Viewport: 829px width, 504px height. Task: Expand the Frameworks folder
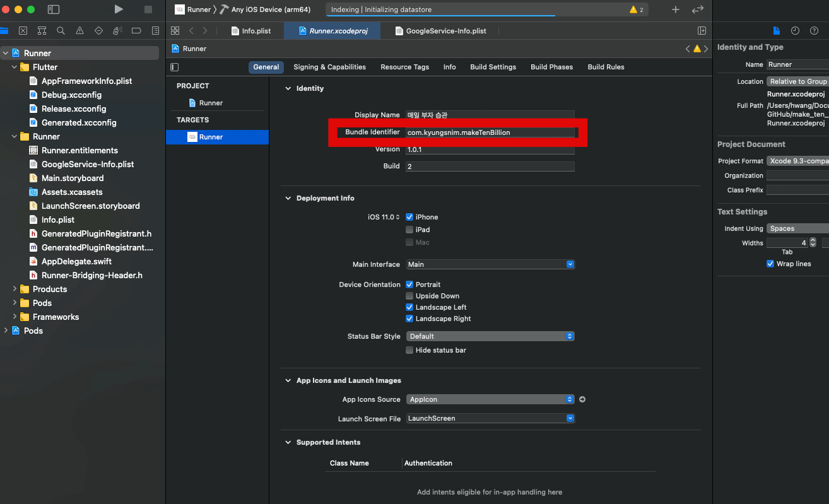click(x=15, y=317)
